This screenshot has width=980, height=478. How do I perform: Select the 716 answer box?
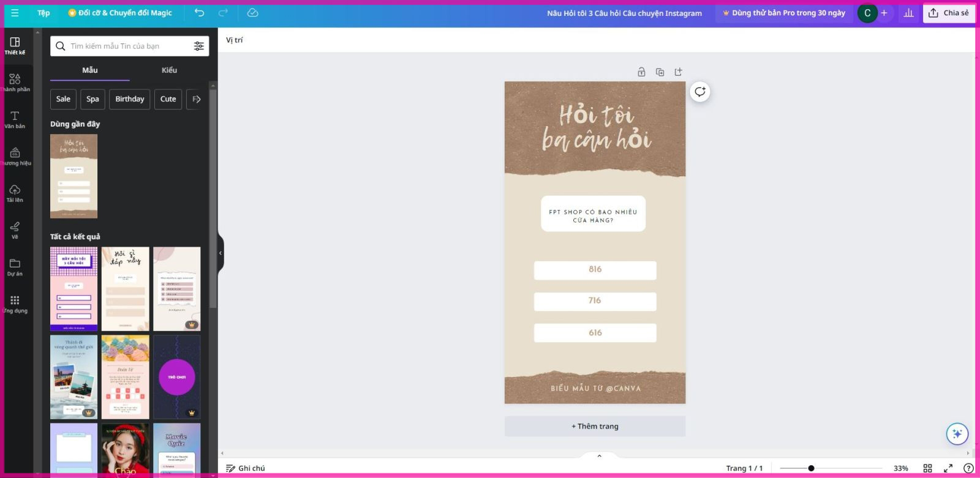coord(595,301)
